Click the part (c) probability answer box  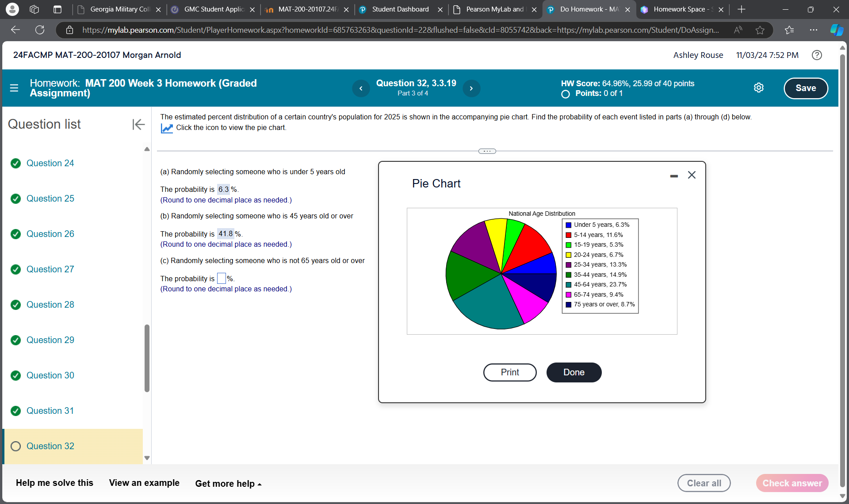tap(222, 279)
